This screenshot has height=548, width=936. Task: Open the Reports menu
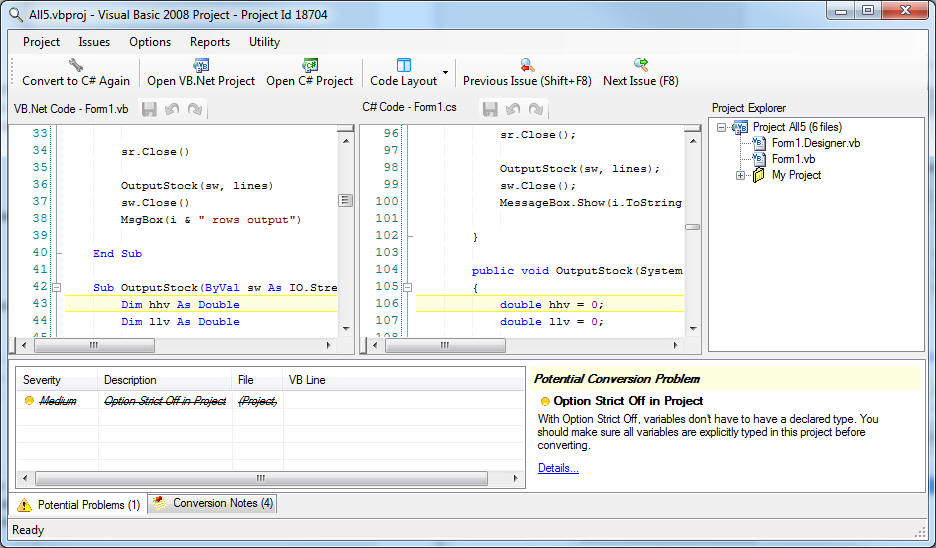(x=210, y=42)
